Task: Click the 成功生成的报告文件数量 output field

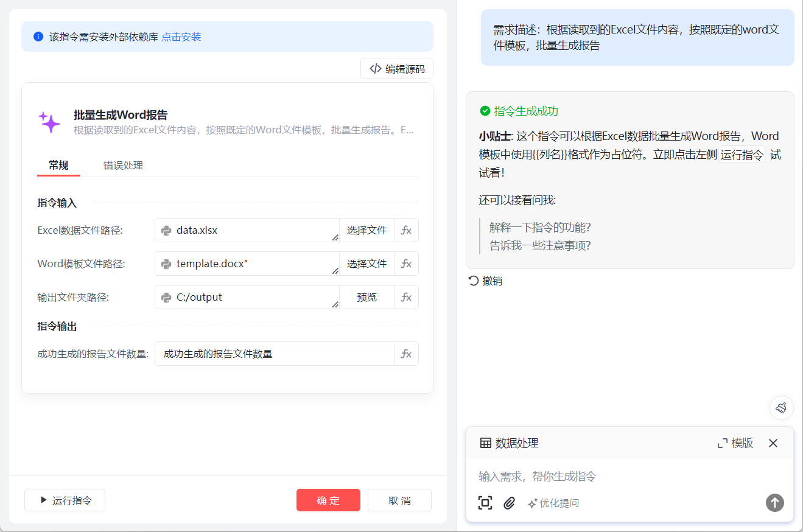Action: point(275,354)
